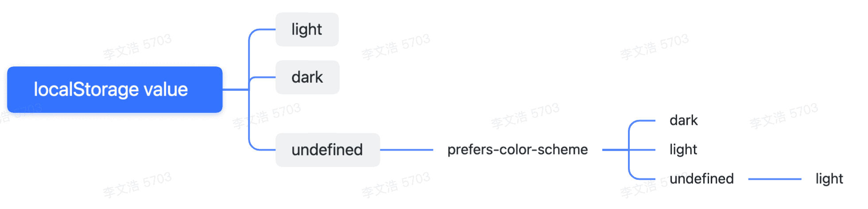Click undefined child of prefers-color-scheme
The image size is (868, 209).
pos(701,179)
